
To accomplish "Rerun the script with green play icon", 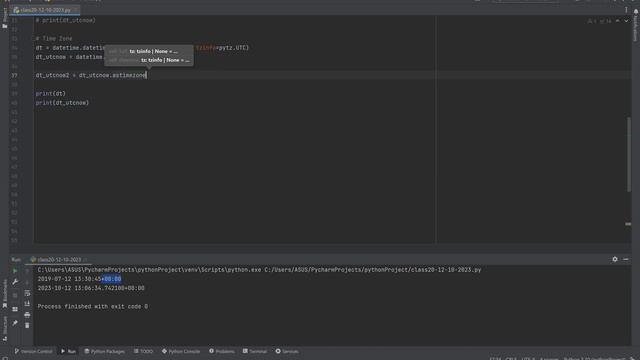I will (15, 271).
